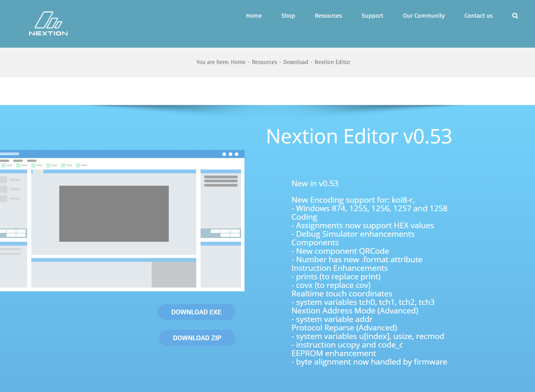Open the Contact us page
Screen dimensions: 535x392
(x=478, y=16)
